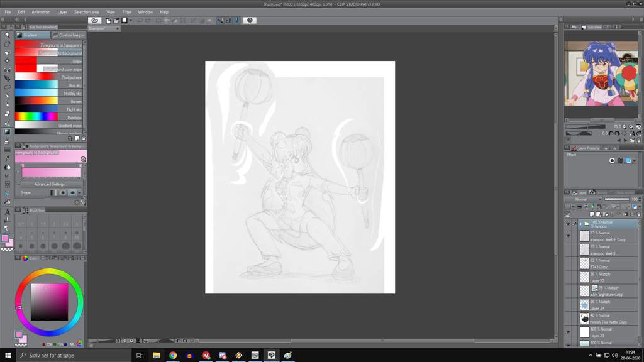Open dropdown arrow next to save icon
This screenshot has height=362, width=644.
tap(131, 20)
